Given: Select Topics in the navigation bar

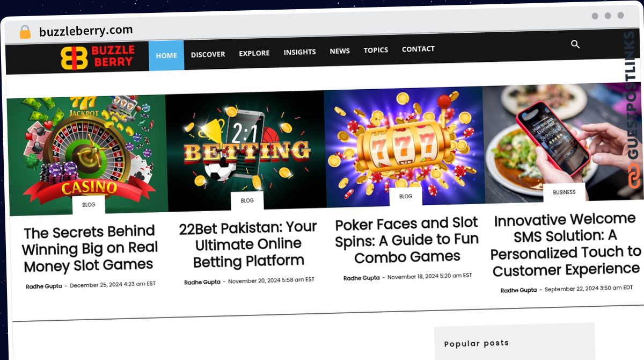Looking at the screenshot, I should click(x=376, y=50).
